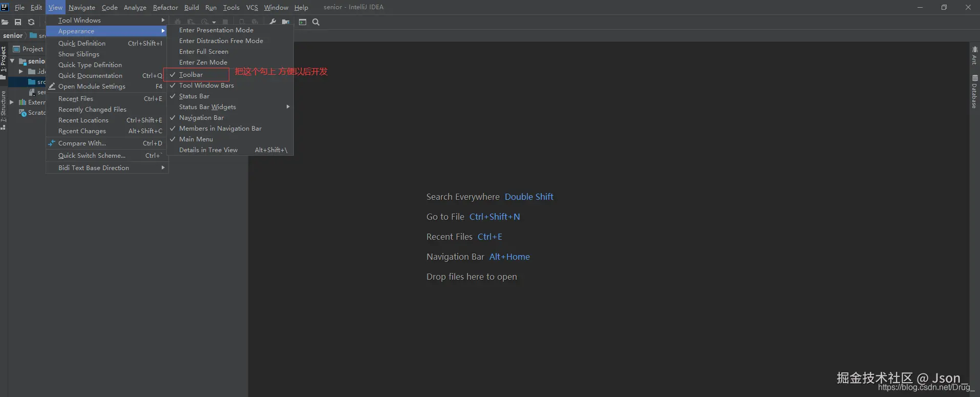Open Settings via the wrench icon
This screenshot has height=397, width=980.
pos(272,22)
